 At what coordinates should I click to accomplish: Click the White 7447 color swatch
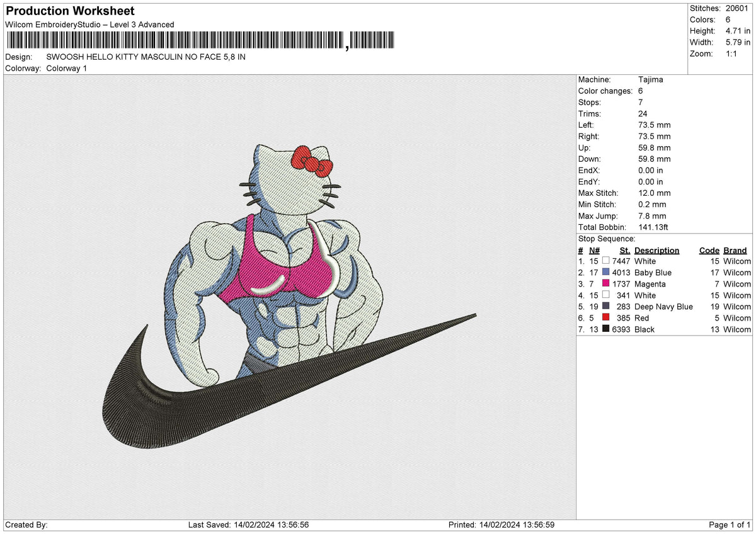606,261
